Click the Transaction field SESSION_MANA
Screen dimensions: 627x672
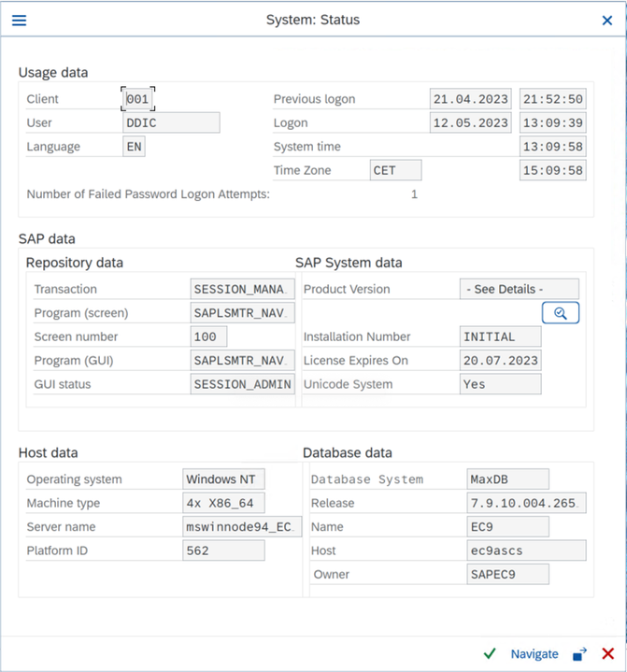click(x=242, y=290)
